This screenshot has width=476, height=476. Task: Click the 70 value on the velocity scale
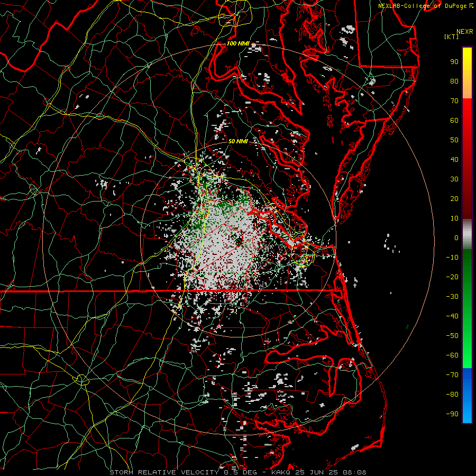click(x=454, y=101)
